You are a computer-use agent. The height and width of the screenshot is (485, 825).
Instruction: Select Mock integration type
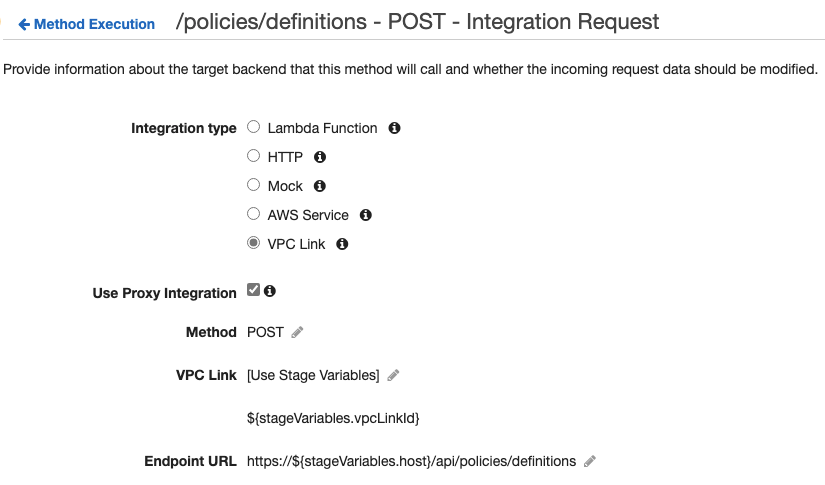(254, 185)
